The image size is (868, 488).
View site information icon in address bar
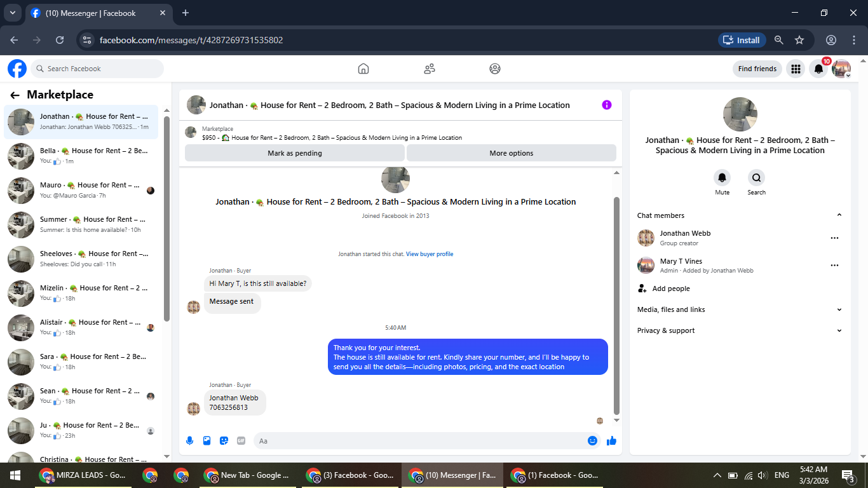pyautogui.click(x=88, y=40)
